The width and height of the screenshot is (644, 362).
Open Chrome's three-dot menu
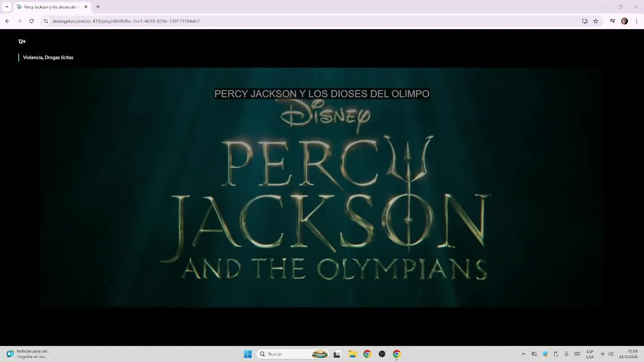coord(636,21)
